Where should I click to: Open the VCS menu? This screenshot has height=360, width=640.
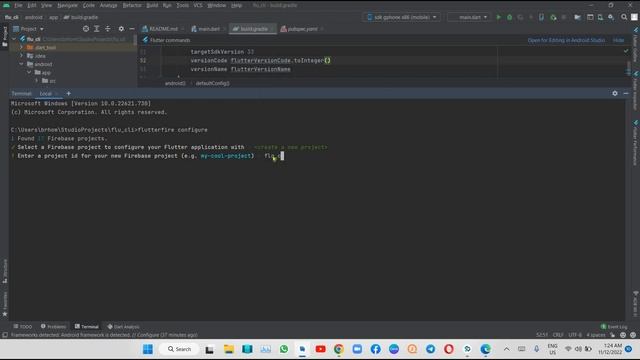tap(198, 5)
